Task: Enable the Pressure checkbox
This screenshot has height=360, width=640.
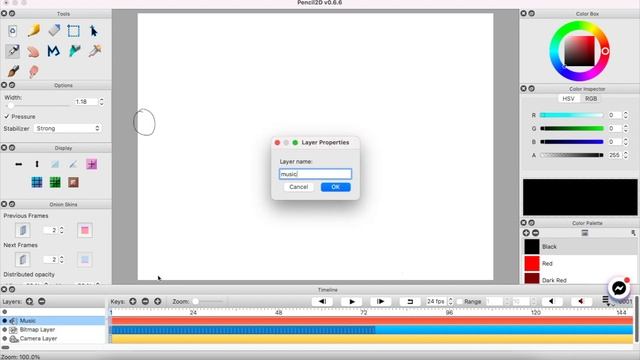Action: click(7, 117)
